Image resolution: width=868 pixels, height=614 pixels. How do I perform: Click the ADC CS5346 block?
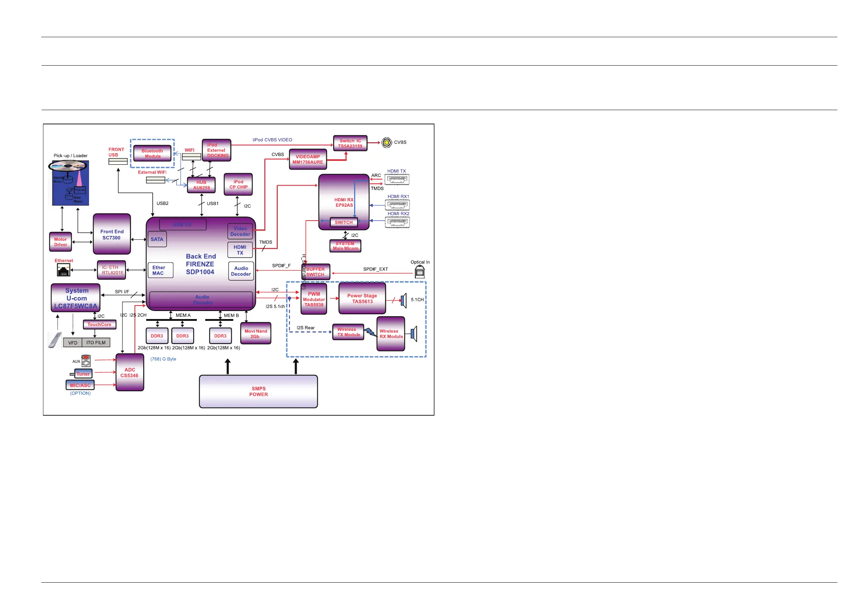click(130, 372)
